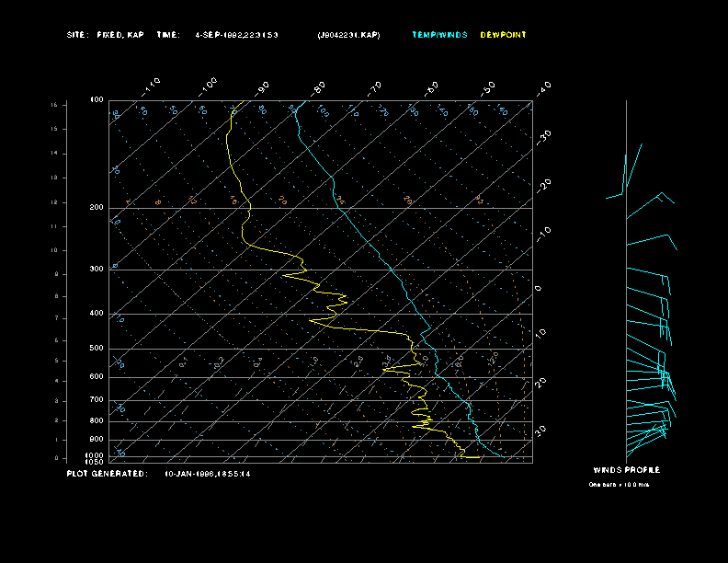Click the PLOT GENERATED: label
Viewport: 728px width, 563px height.
click(108, 474)
